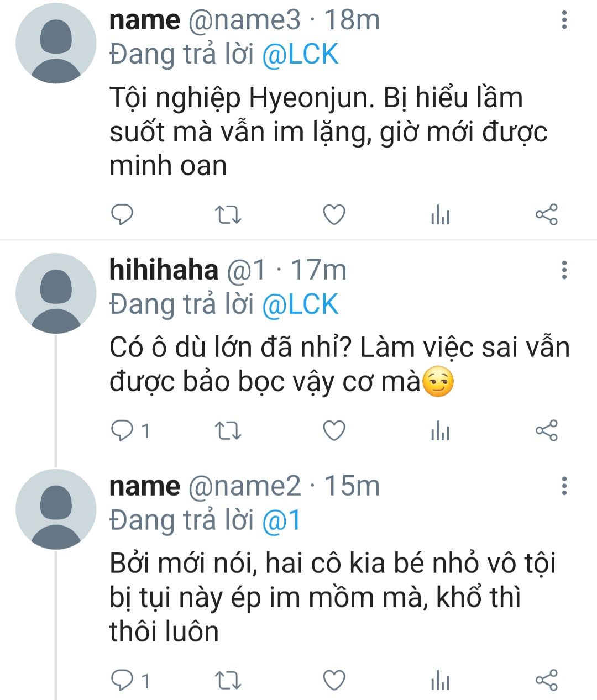View analytics for name3's tweet
This screenshot has width=597, height=700.
pyautogui.click(x=440, y=214)
